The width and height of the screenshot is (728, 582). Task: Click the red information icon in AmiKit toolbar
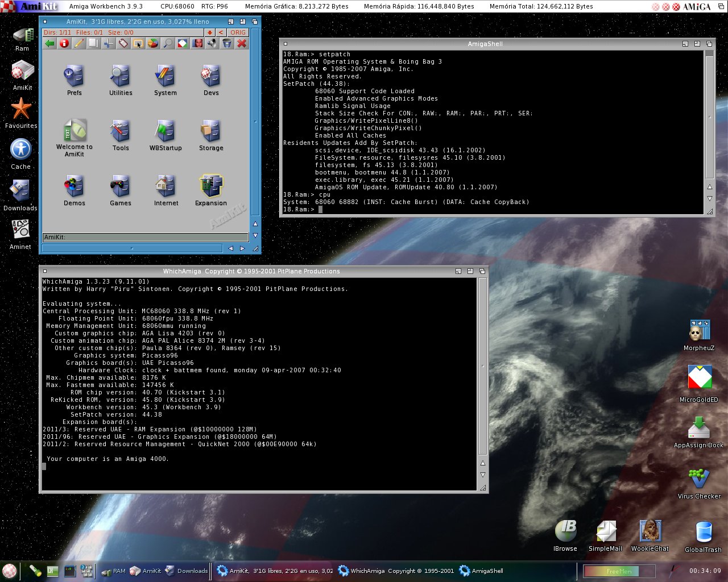tap(64, 43)
